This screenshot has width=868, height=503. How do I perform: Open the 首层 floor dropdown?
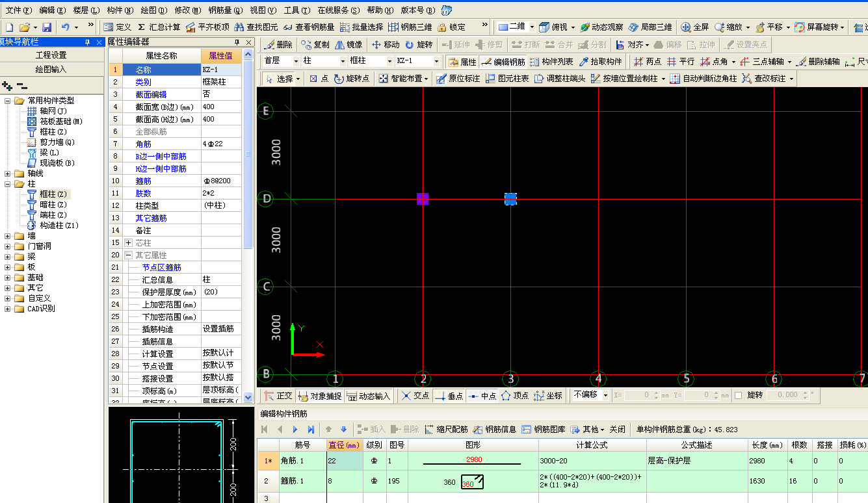coord(295,61)
